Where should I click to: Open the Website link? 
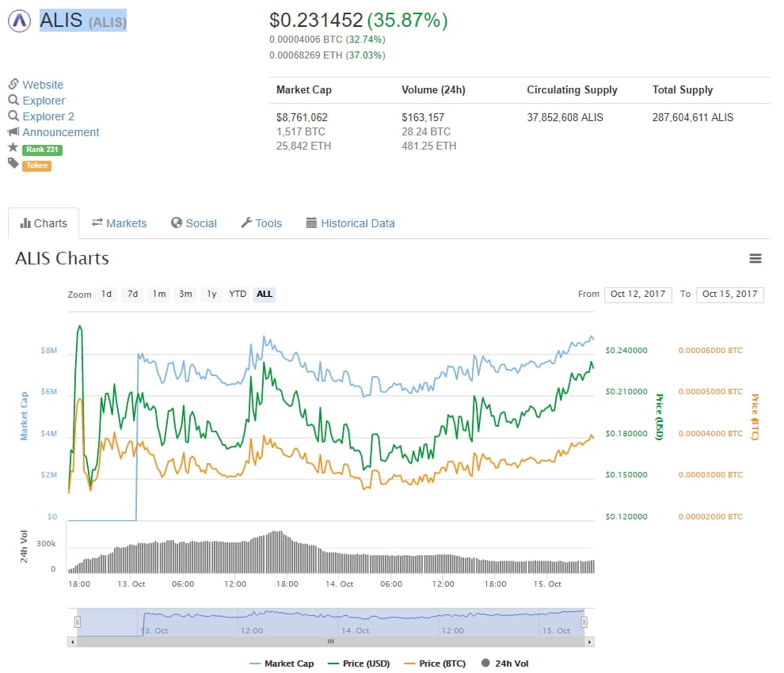click(x=43, y=85)
